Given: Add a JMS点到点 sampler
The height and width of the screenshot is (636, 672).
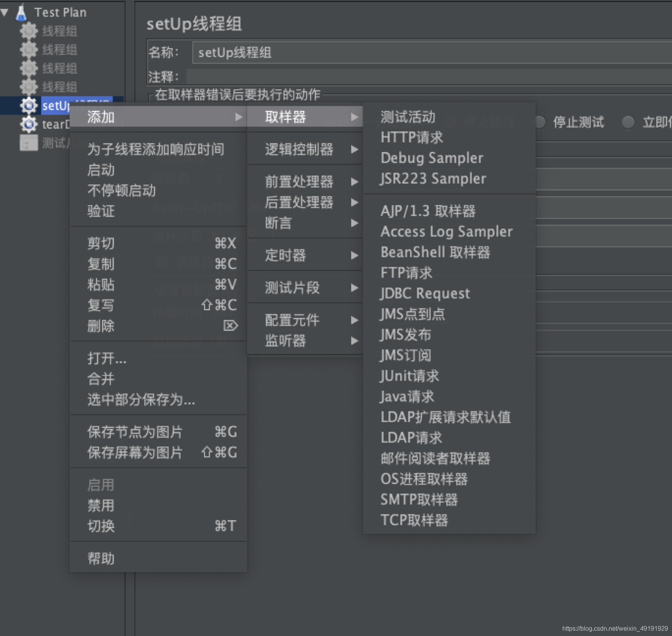Looking at the screenshot, I should (x=449, y=314).
